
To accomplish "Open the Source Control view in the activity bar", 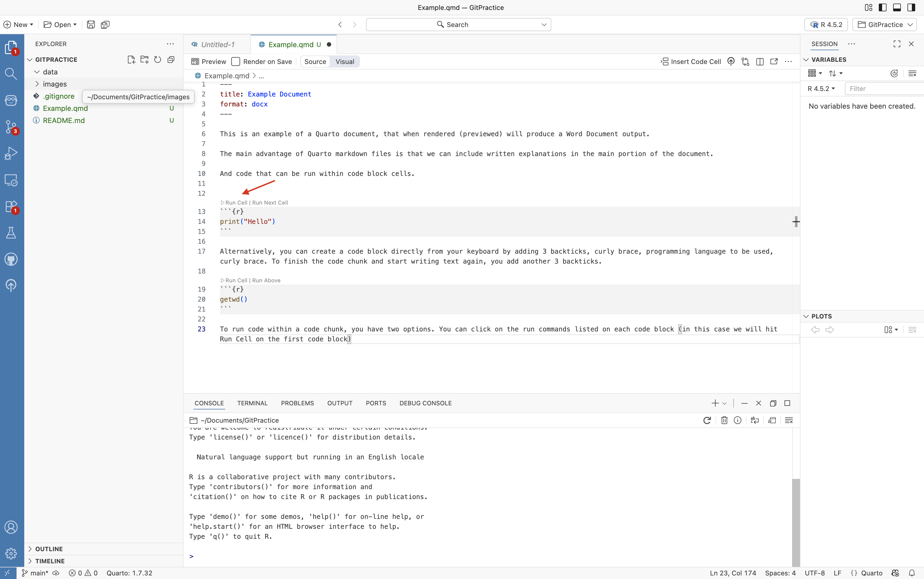I will (11, 127).
